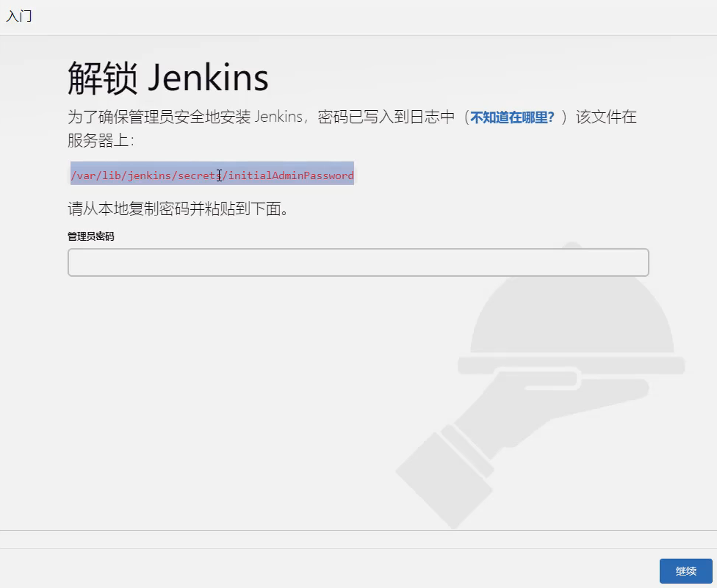Click the highlighted initialAdminPassword file path

[x=212, y=175]
